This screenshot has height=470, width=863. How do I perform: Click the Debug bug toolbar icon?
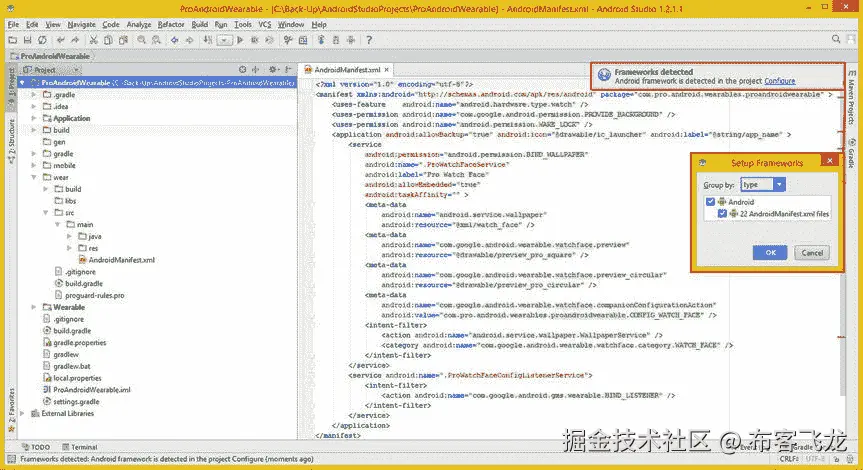[255, 40]
